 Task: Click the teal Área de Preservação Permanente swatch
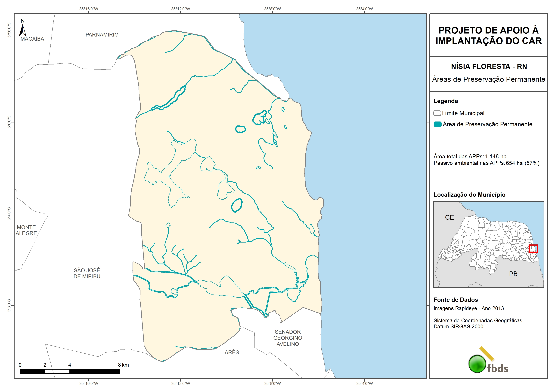[x=437, y=124]
